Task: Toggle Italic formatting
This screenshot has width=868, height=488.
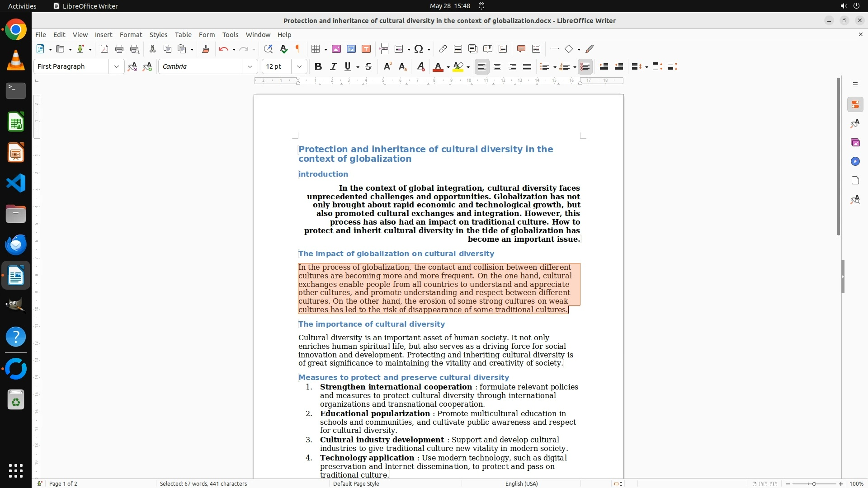Action: click(334, 66)
